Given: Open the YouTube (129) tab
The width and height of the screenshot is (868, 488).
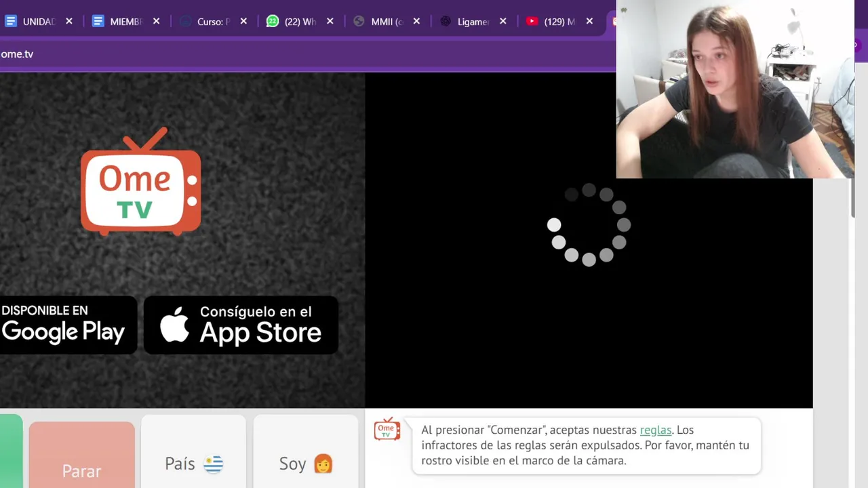Looking at the screenshot, I should point(559,21).
